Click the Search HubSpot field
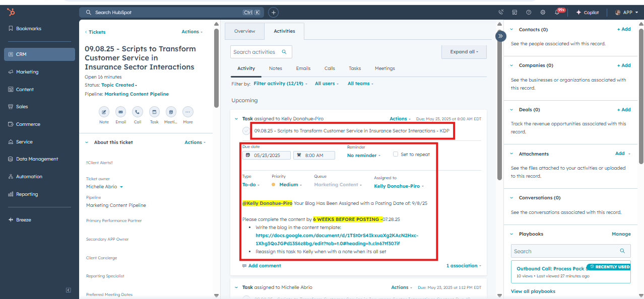 click(171, 12)
